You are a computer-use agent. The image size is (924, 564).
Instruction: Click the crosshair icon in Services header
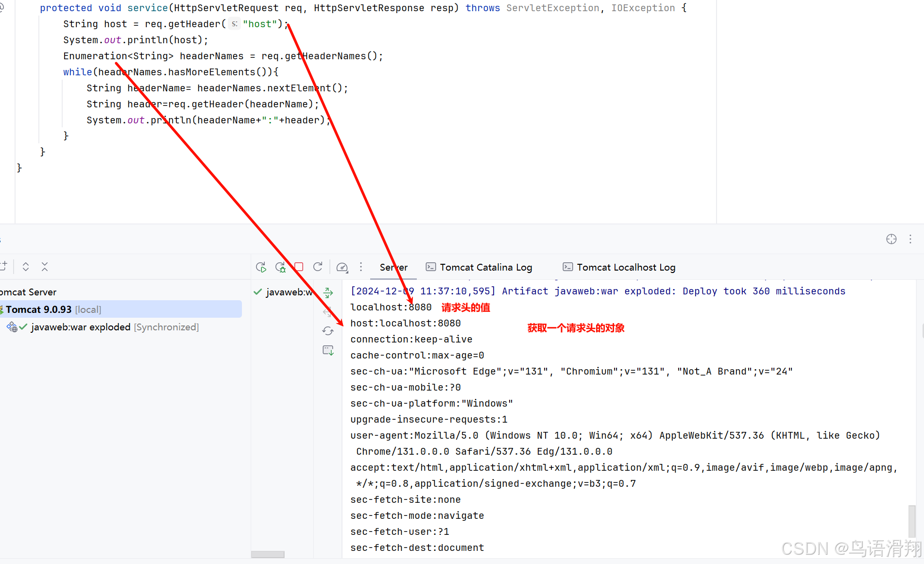891,239
